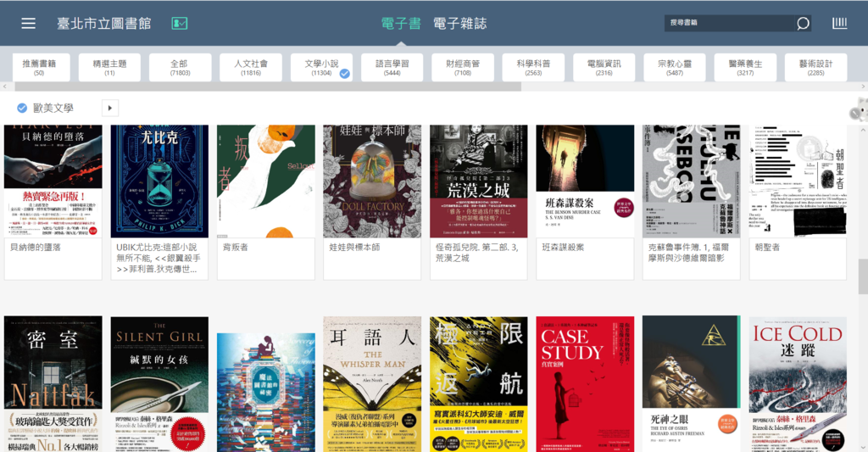Select the 醫藥養生 category
Viewport: 868px width, 452px height.
click(745, 68)
